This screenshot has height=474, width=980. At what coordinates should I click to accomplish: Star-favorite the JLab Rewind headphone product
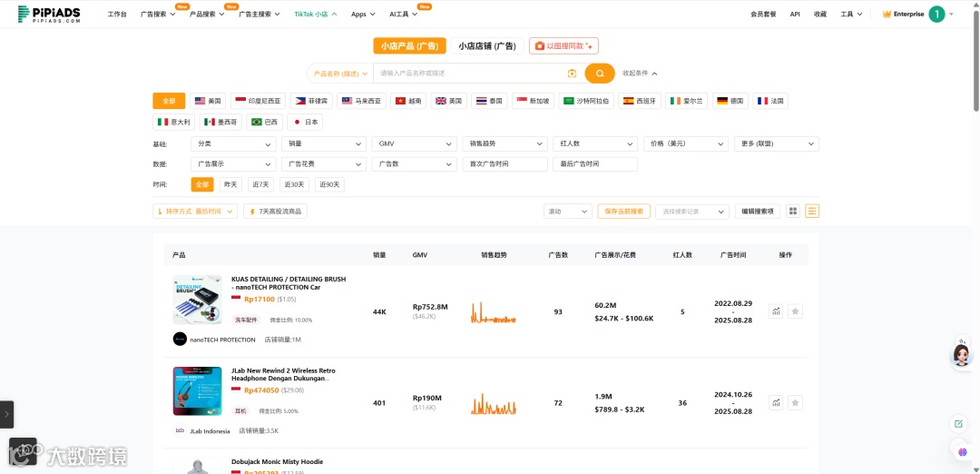(x=795, y=402)
